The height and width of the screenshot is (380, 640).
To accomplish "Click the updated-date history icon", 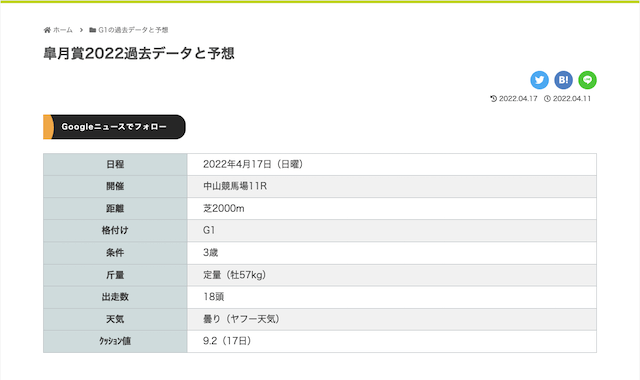I will (493, 98).
